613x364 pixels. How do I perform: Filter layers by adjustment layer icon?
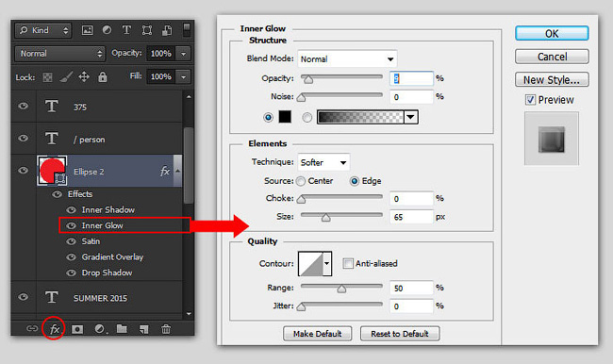pos(107,30)
